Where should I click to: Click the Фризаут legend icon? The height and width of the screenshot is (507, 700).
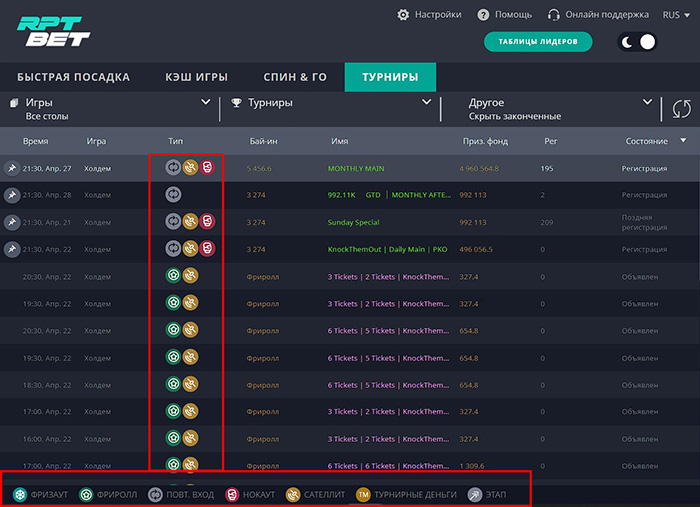tap(21, 494)
